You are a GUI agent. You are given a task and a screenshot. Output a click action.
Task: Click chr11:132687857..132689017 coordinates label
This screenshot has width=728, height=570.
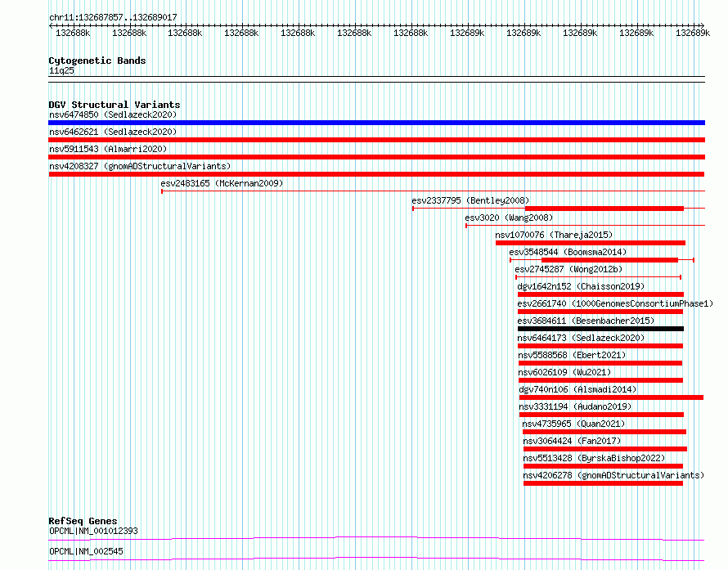pos(113,17)
